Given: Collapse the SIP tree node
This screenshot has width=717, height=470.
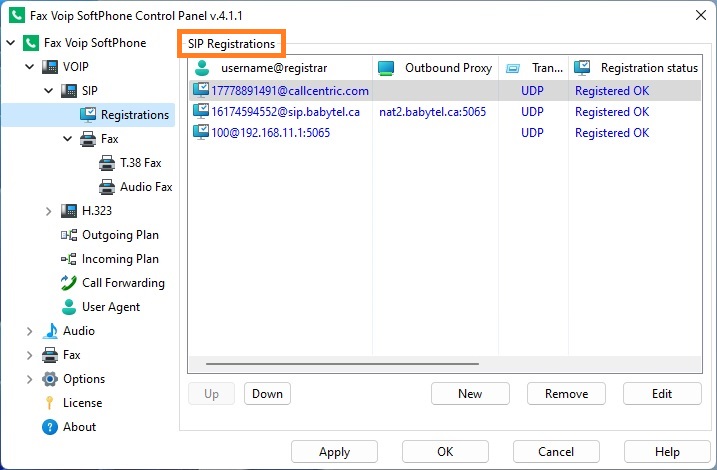Looking at the screenshot, I should (49, 91).
